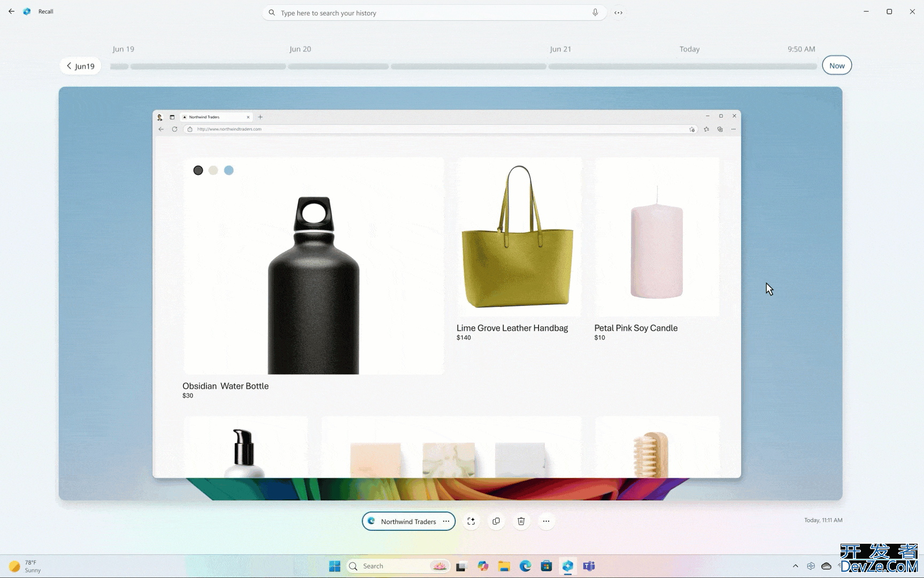Click browser back arrow in snapshot
Image resolution: width=924 pixels, height=578 pixels.
tap(161, 129)
